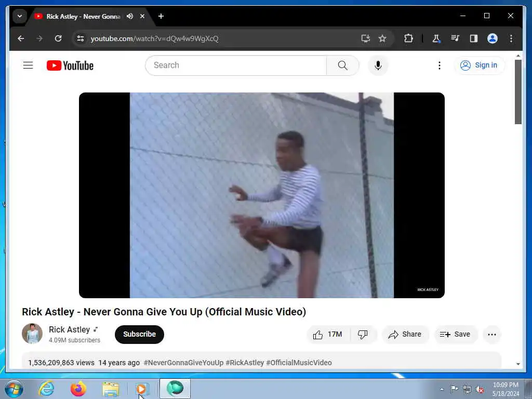This screenshot has height=399, width=532.
Task: Like the video (17M)
Action: point(327,335)
